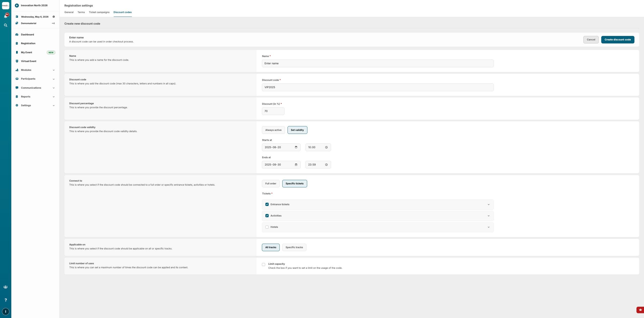Click the back arrow next to Innovation North 2026
This screenshot has height=318, width=644.
pyautogui.click(x=17, y=5)
